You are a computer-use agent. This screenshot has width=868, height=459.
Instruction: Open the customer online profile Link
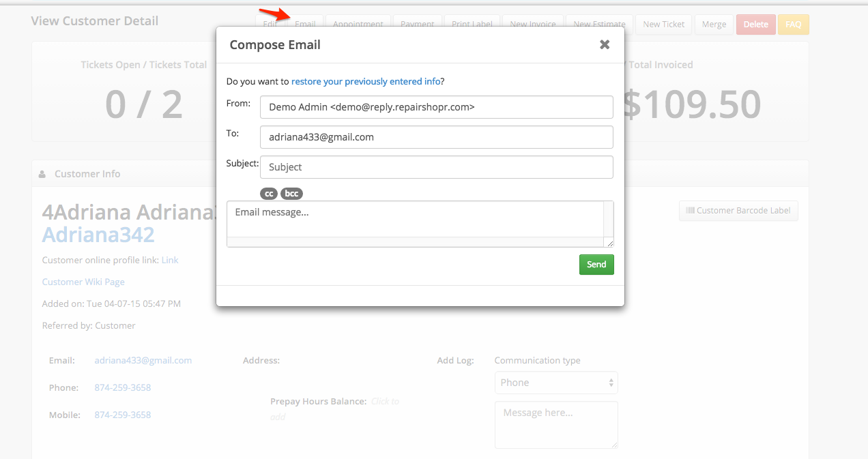(170, 261)
